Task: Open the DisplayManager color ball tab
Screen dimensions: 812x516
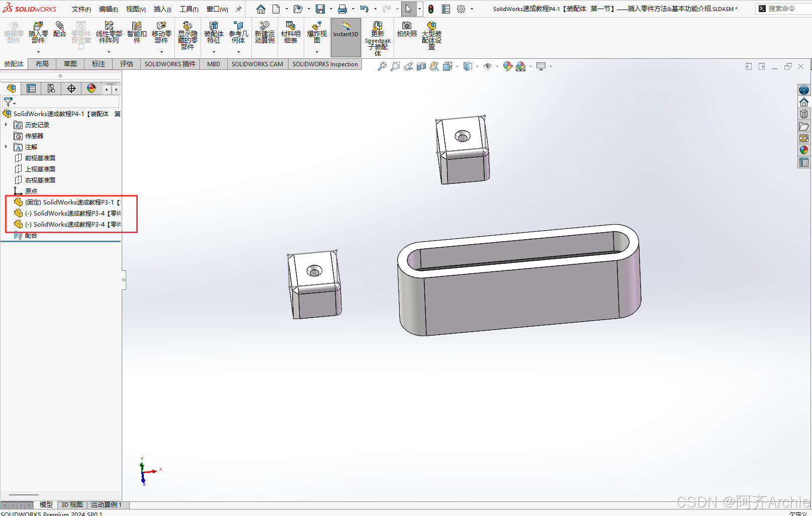Action: (92, 89)
